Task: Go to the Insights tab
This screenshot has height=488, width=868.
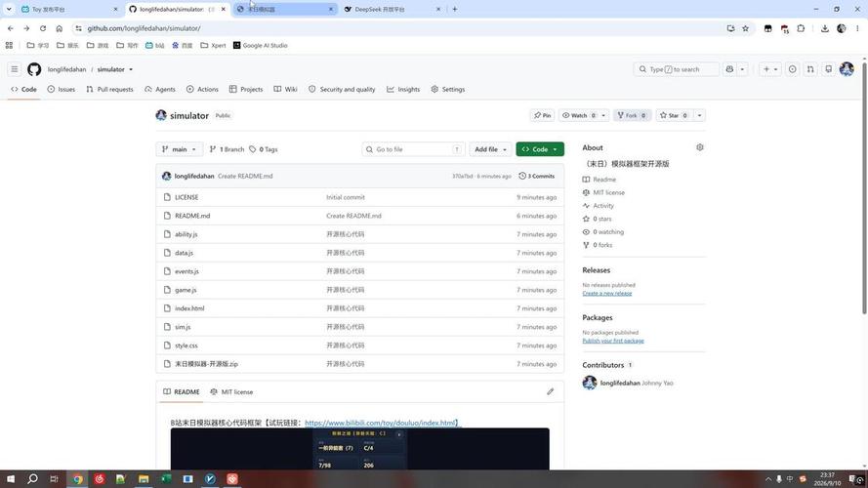Action: (403, 89)
